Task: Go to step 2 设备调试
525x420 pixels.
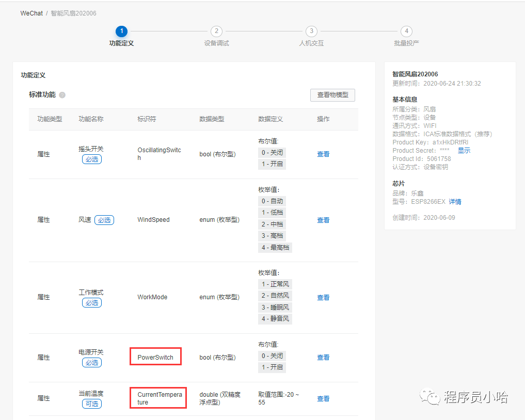Action: (x=216, y=31)
